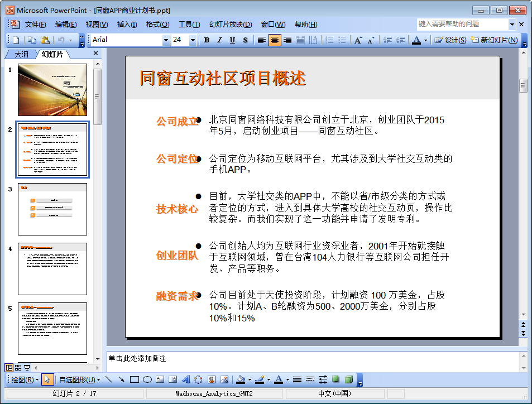
Task: Open the 幻灯片放映(D) menu
Action: click(231, 25)
